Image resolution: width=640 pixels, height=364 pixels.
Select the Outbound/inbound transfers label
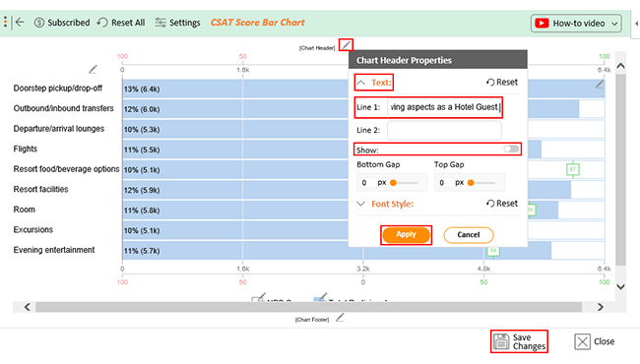(x=63, y=108)
